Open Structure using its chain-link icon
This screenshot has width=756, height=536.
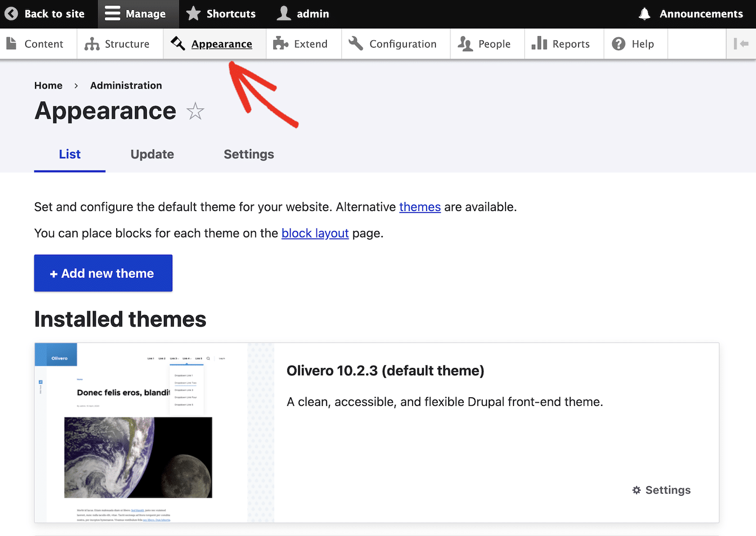[90, 43]
